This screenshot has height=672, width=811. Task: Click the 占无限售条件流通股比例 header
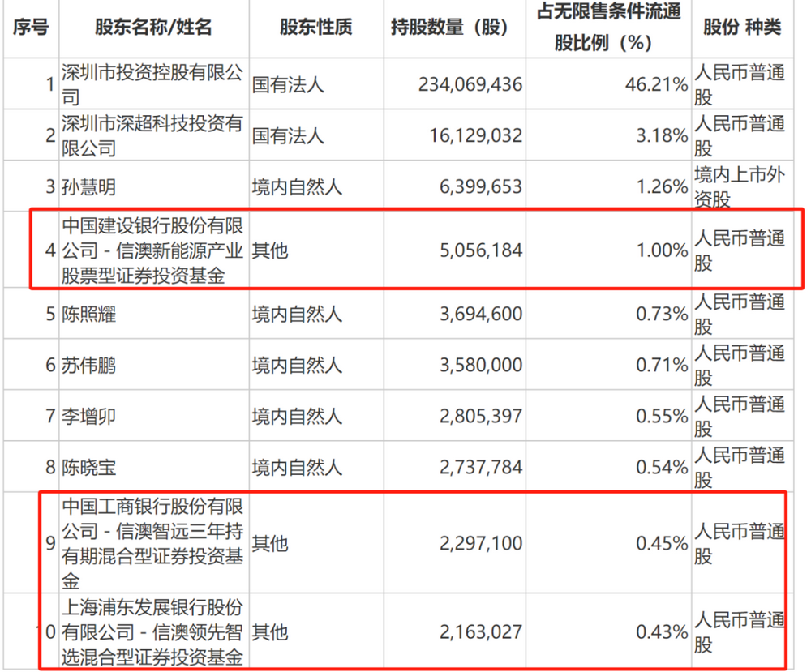tap(608, 27)
